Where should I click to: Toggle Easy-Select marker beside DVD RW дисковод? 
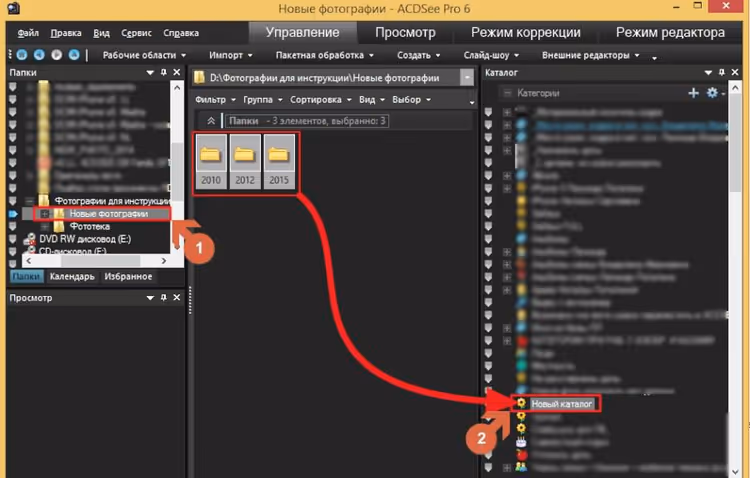pyautogui.click(x=13, y=239)
